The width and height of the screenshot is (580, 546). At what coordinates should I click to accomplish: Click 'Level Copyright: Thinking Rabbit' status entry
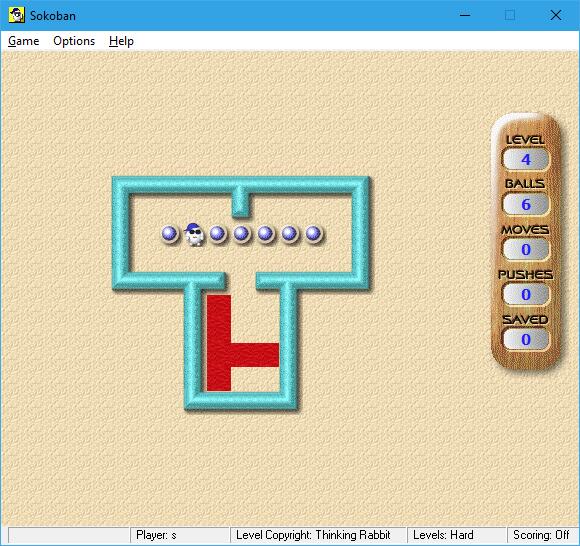tap(318, 535)
